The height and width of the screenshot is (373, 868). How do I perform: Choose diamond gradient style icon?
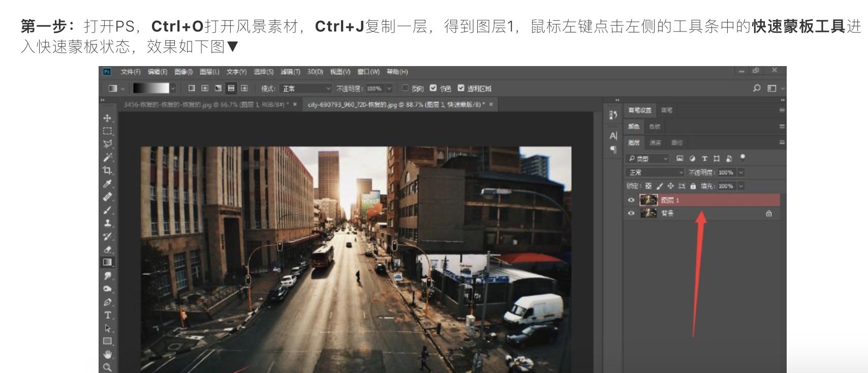tap(244, 88)
